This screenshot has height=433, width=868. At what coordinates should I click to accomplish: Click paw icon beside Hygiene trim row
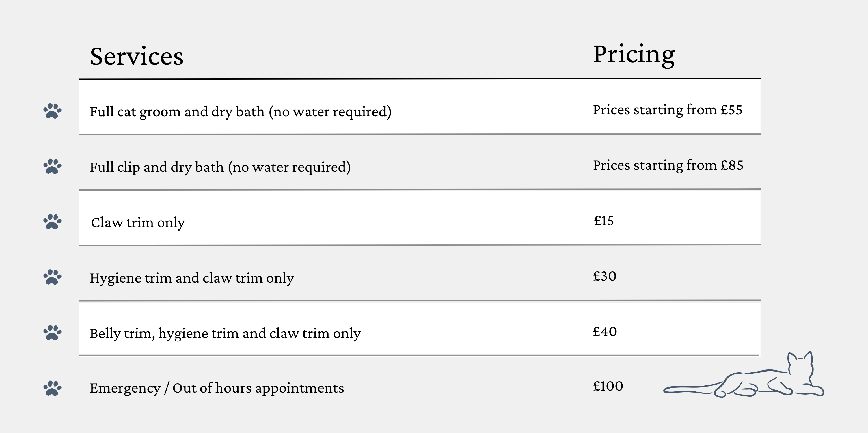pyautogui.click(x=52, y=277)
